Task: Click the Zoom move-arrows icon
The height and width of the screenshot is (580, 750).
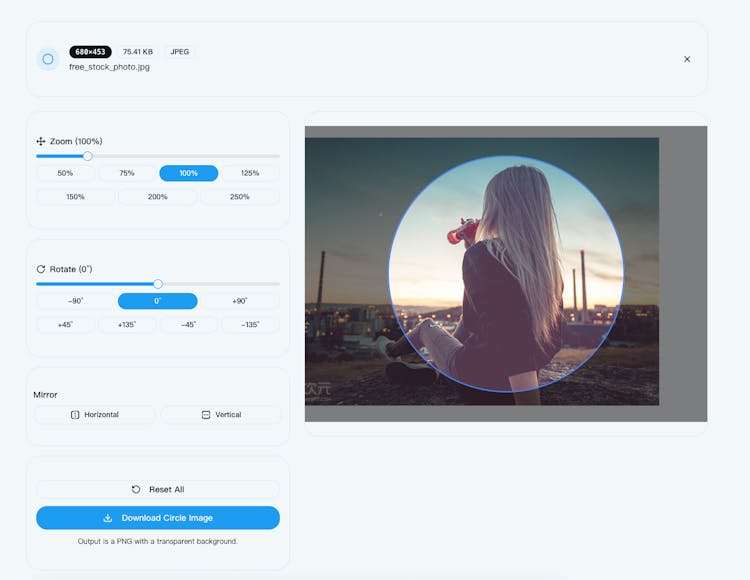Action: [41, 142]
